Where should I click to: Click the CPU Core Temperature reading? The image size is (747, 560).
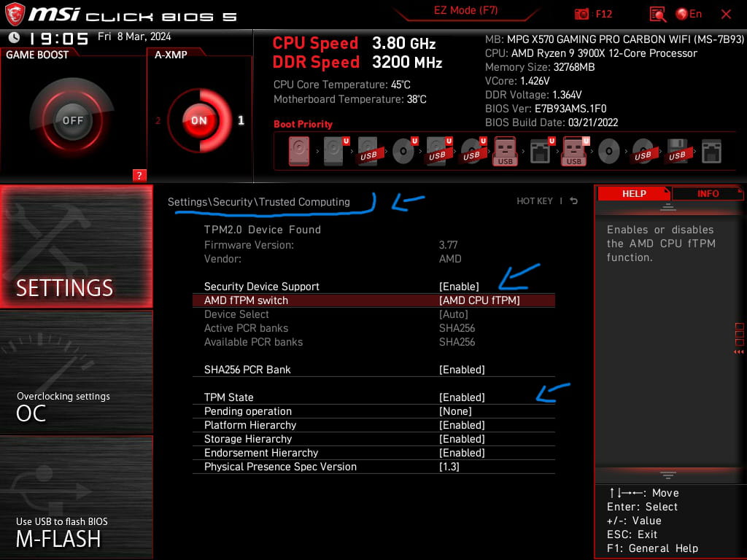(341, 85)
